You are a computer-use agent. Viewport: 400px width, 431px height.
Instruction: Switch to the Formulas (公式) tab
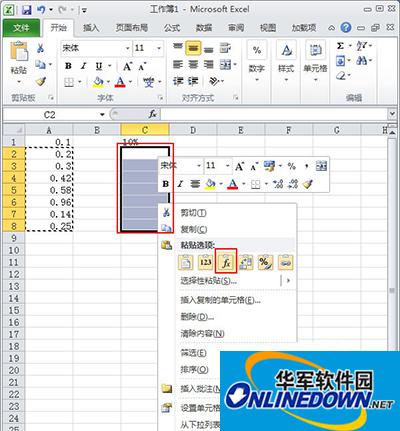coord(172,28)
